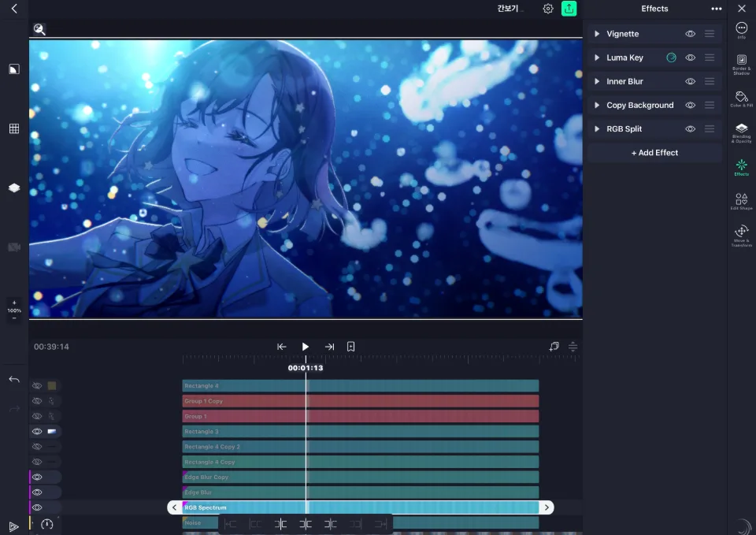
Task: Select the Rectangle 4 Copy 2 clip
Action: click(361, 447)
